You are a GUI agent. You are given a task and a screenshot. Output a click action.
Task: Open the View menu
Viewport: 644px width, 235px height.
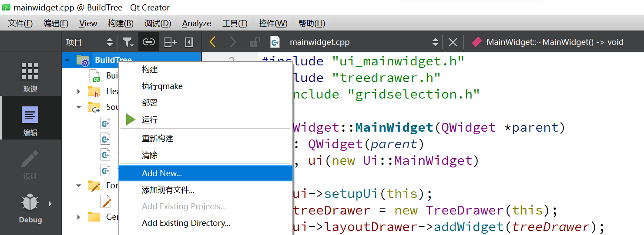[x=88, y=23]
